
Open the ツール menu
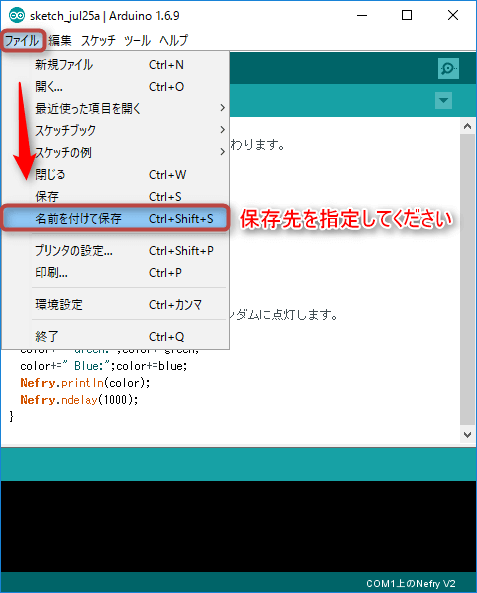(x=137, y=40)
